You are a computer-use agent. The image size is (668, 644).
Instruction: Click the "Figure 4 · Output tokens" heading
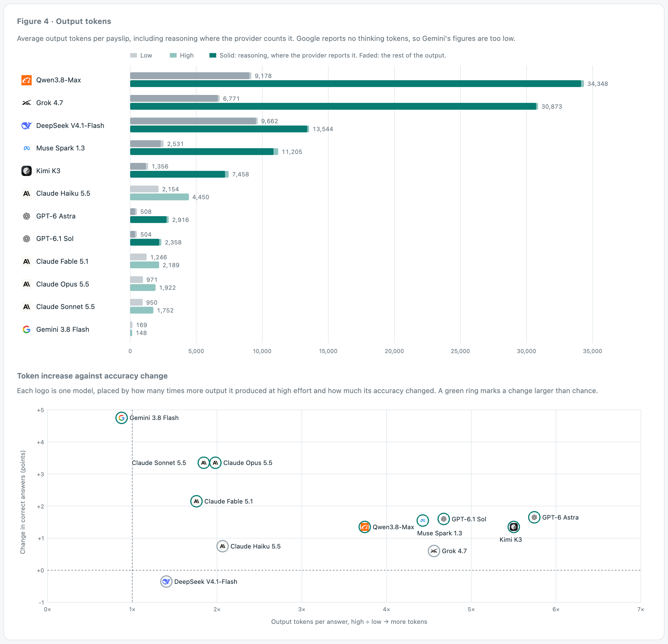coord(64,21)
